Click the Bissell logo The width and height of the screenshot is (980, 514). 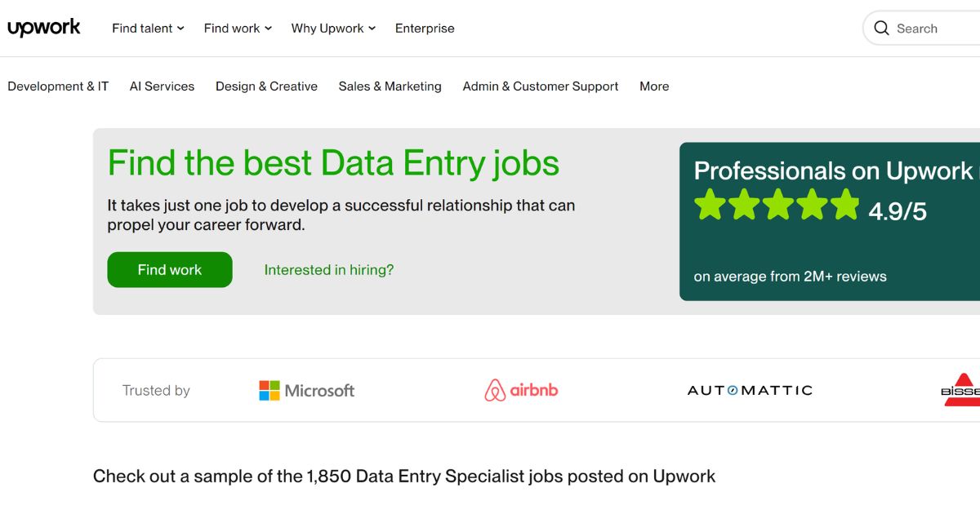point(960,390)
